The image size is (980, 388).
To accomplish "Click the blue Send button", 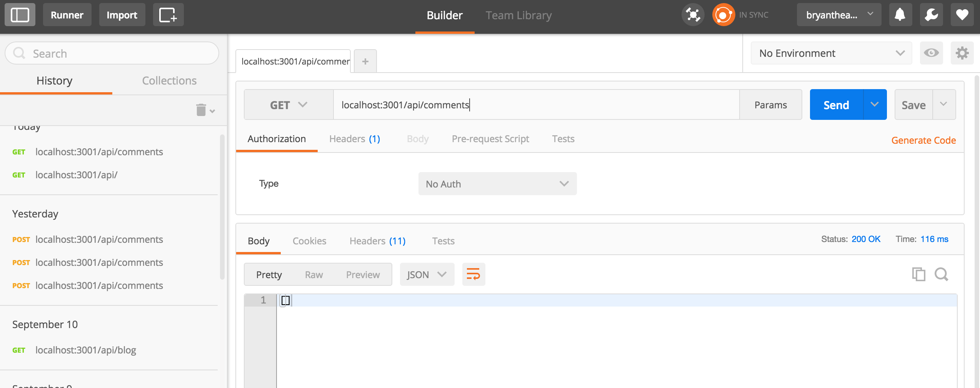I will pyautogui.click(x=836, y=104).
